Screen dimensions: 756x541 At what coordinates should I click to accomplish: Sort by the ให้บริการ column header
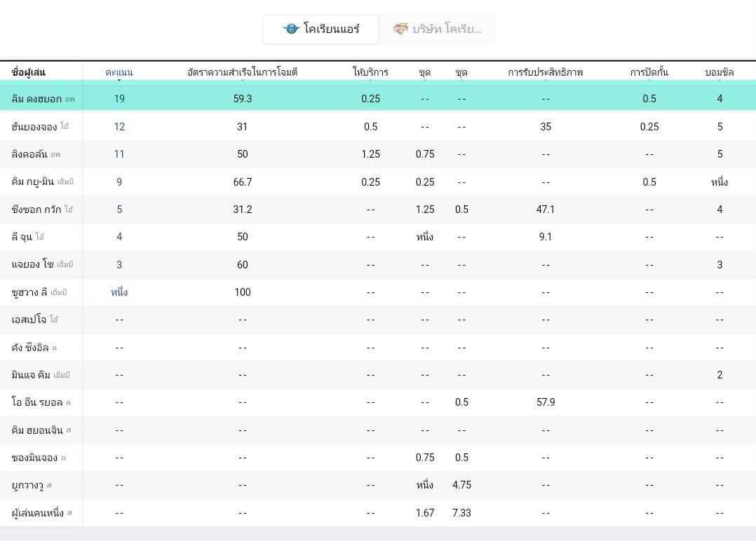pyautogui.click(x=370, y=72)
